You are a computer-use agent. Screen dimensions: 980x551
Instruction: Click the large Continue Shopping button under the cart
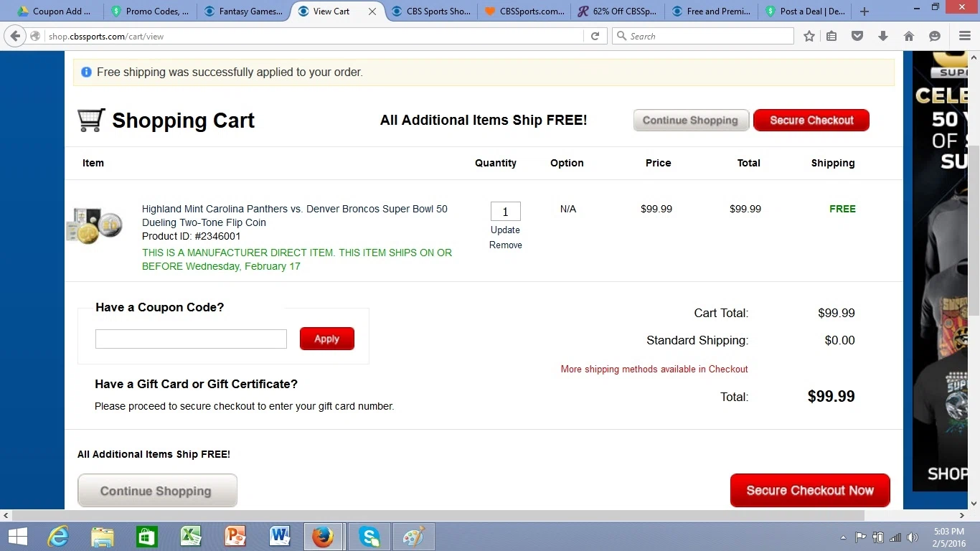pos(157,491)
